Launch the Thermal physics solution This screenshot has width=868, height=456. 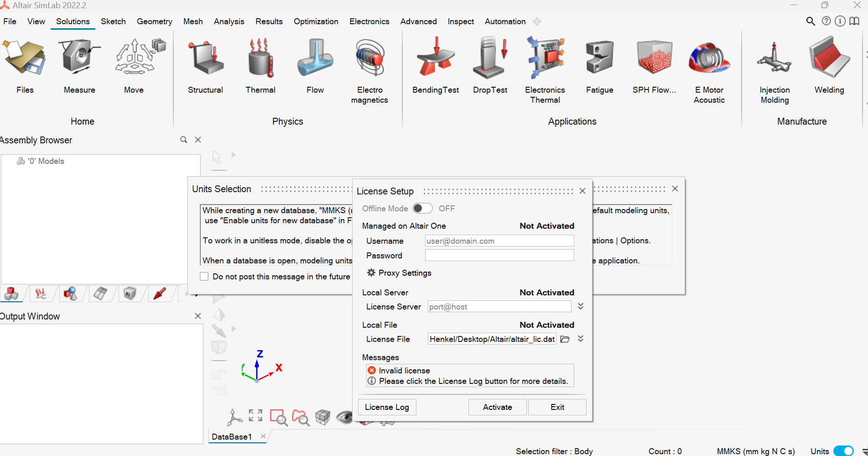(260, 66)
